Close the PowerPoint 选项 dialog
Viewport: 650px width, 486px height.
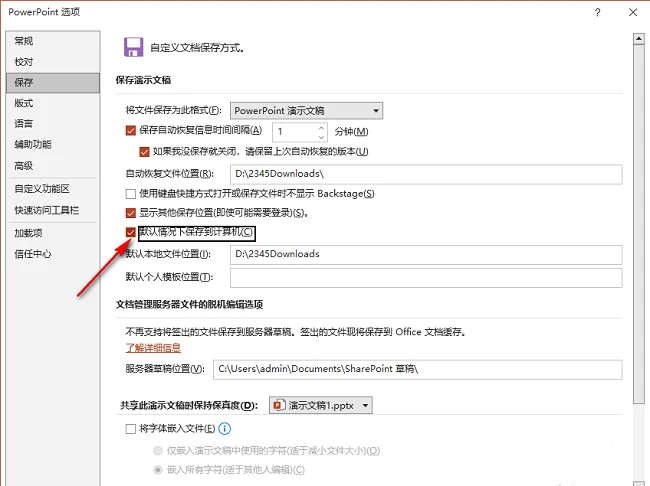(633, 12)
